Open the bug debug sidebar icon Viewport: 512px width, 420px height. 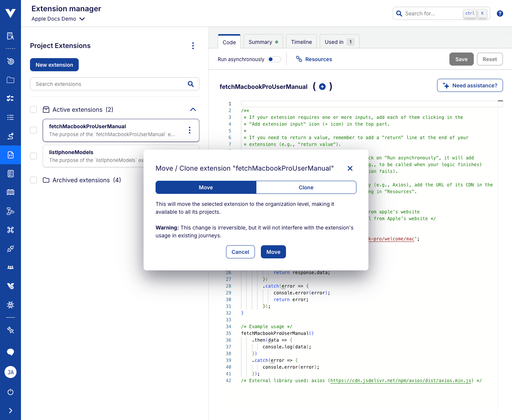10,305
